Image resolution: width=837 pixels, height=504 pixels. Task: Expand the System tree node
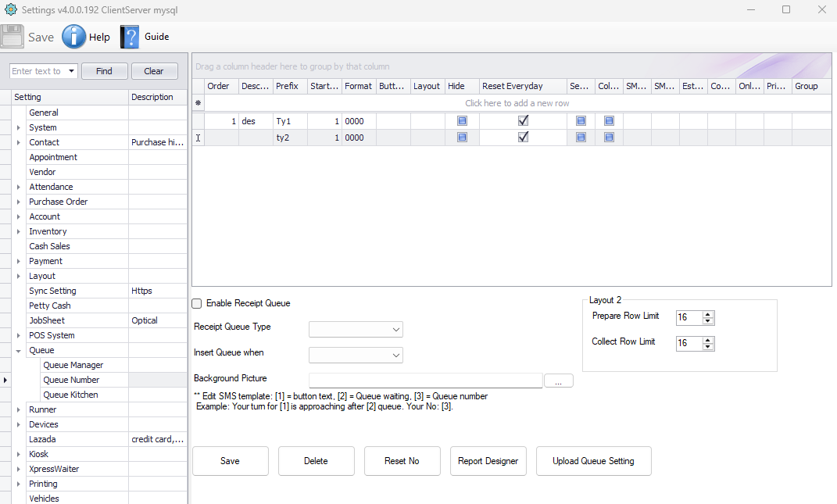coord(19,127)
